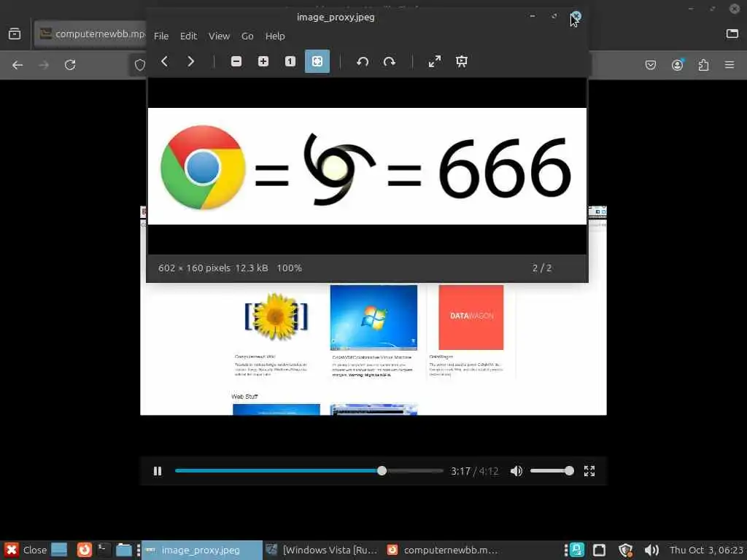The image size is (747, 560).
Task: Open the browser extensions puzzle icon
Action: coord(703,65)
